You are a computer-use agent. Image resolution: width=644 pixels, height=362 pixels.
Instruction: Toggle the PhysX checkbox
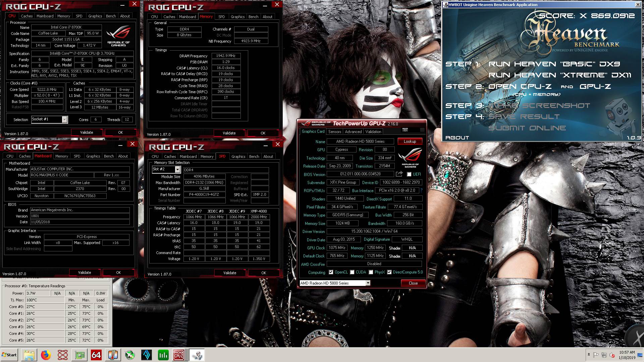pyautogui.click(x=371, y=272)
